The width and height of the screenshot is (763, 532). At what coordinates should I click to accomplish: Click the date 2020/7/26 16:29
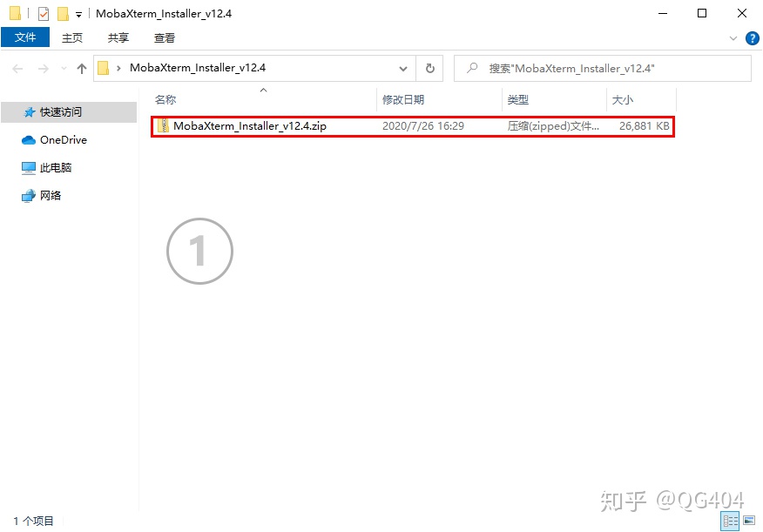(x=422, y=126)
